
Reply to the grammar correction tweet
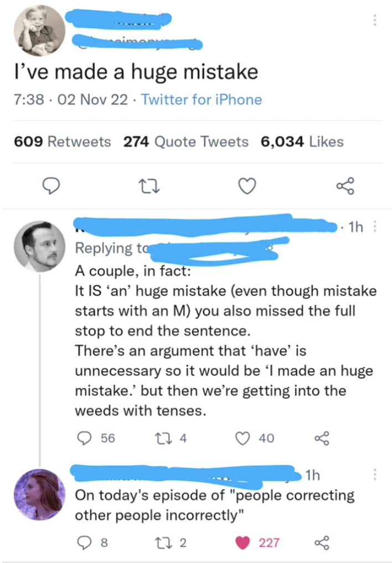click(84, 438)
